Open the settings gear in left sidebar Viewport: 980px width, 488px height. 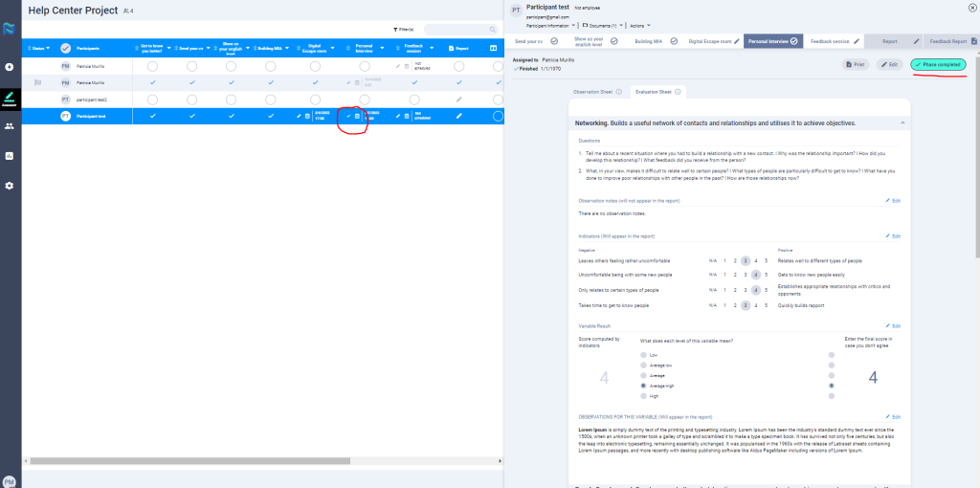pos(10,185)
